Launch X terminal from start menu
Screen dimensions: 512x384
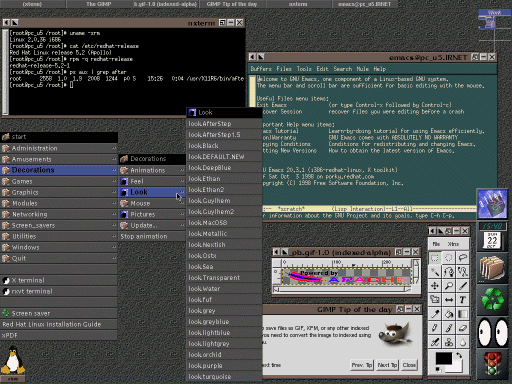59,280
